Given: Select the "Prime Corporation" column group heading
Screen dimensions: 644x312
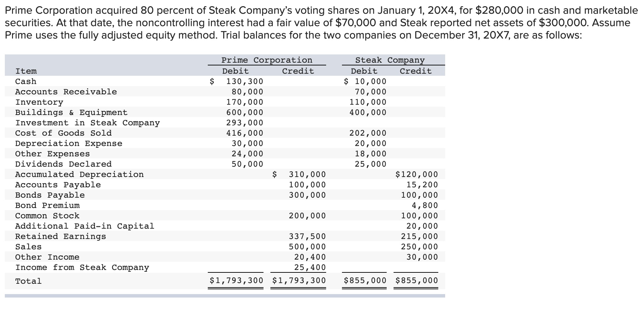Looking at the screenshot, I should pyautogui.click(x=267, y=60).
